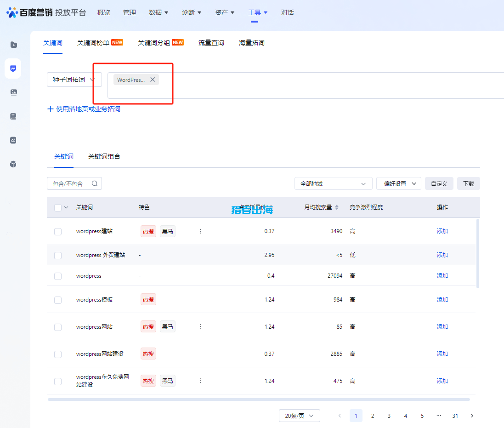
Task: Click the search magnifier in 包含/不包含 field
Action: [x=95, y=183]
